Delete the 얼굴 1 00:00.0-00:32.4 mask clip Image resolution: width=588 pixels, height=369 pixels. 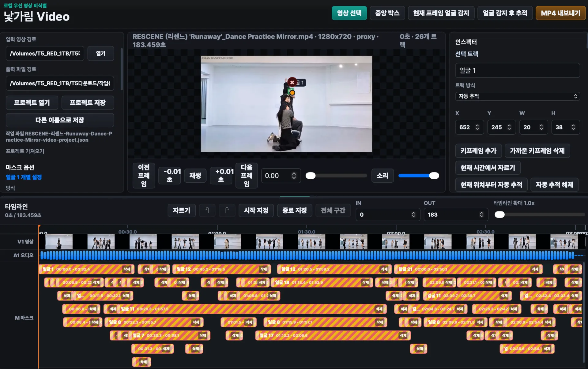(x=127, y=269)
